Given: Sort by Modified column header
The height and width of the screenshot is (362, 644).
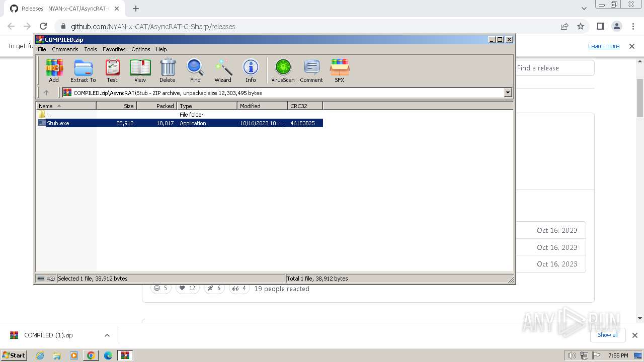Looking at the screenshot, I should coord(262,106).
